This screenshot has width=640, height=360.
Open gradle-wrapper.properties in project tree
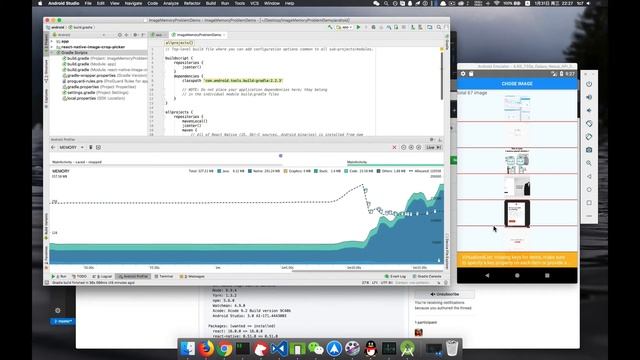104,76
